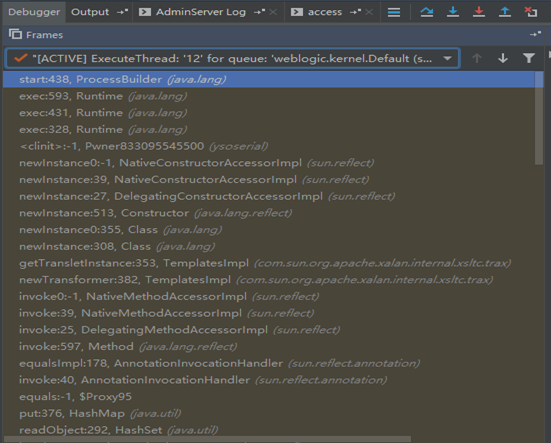Close the AdminServer Log tab
551x443 pixels.
[273, 12]
